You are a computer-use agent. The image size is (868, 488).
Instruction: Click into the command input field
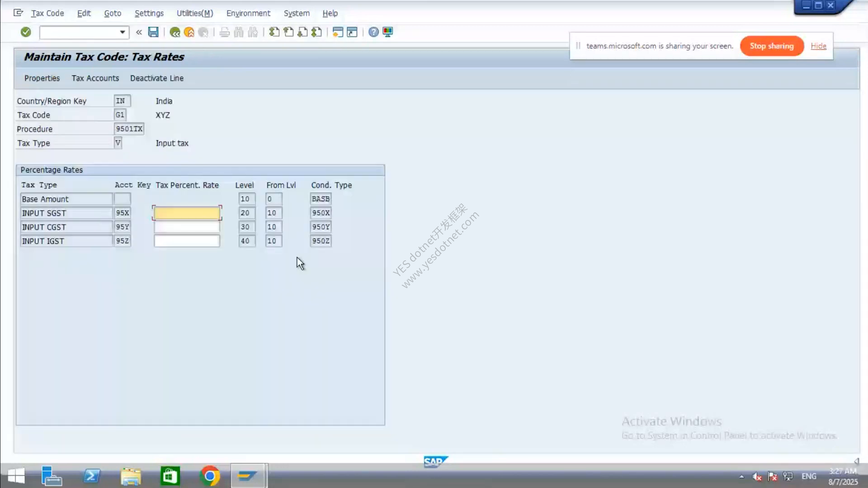[79, 32]
